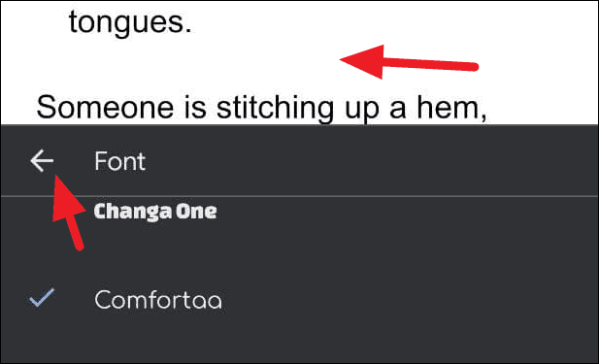Click the period after 'tongues'
This screenshot has height=364, width=599.
(x=187, y=30)
